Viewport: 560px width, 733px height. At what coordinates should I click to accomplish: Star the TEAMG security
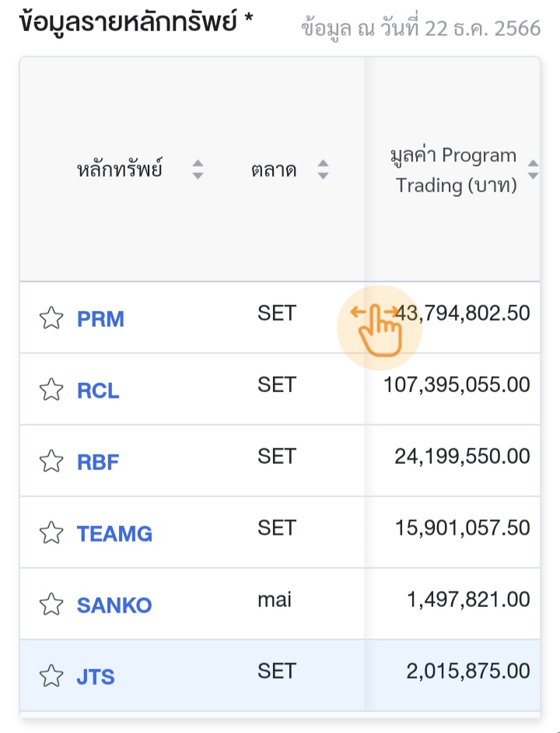tap(51, 533)
